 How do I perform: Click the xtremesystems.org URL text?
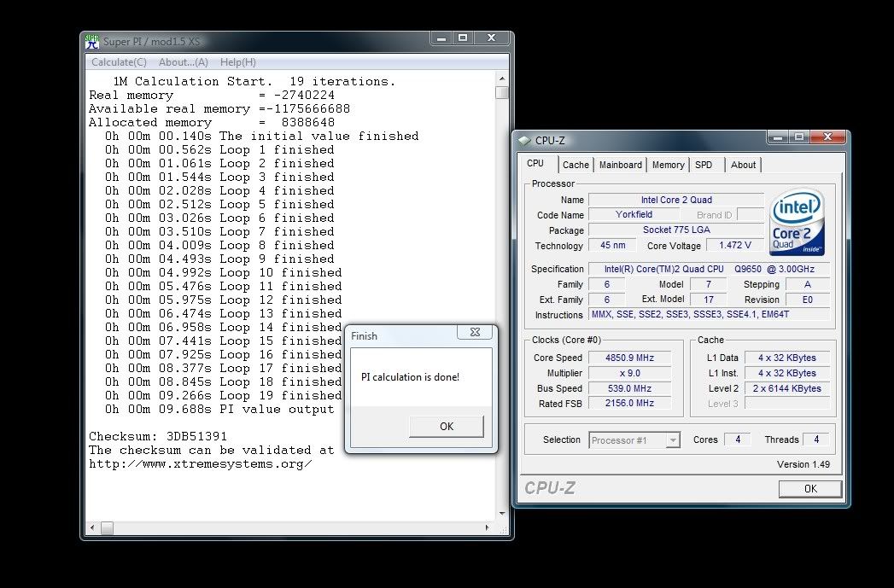click(201, 463)
